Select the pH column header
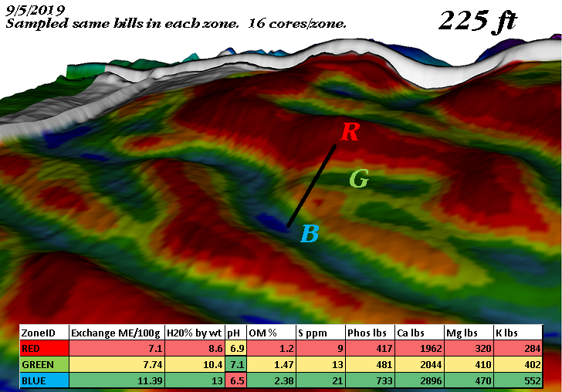This screenshot has width=562, height=392. click(x=235, y=333)
